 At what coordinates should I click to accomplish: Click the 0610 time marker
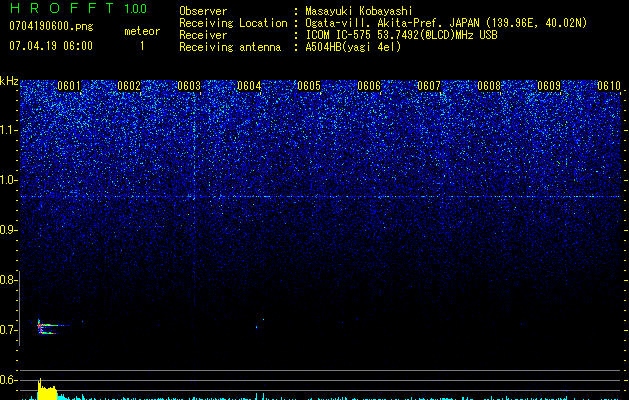(609, 86)
